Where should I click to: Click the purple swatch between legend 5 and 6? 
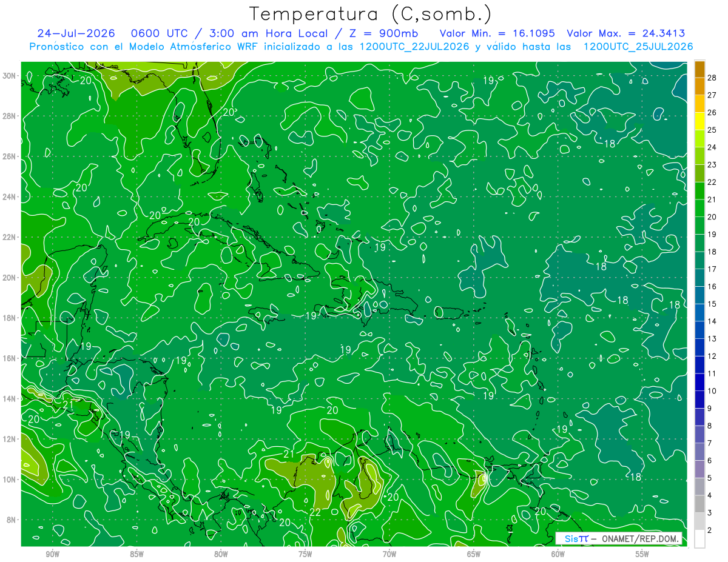click(699, 469)
